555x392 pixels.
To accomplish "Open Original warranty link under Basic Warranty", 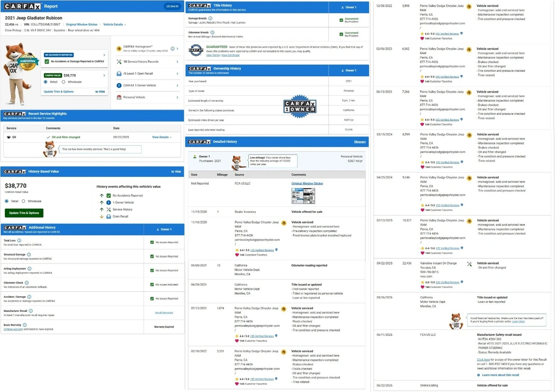I will click(13, 329).
